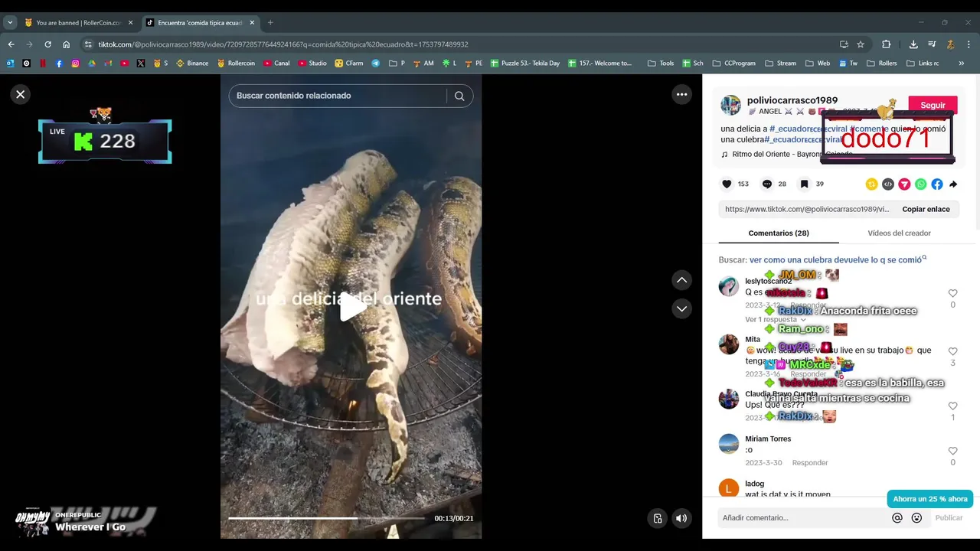Open media controls icon in toolbar
Screen dimensions: 980x551
932,44
